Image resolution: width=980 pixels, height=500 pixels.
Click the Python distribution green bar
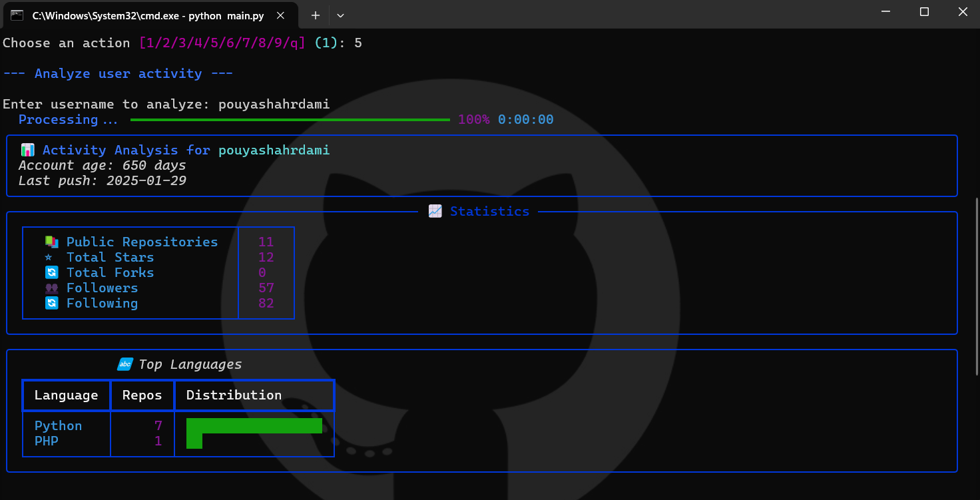[x=254, y=425]
